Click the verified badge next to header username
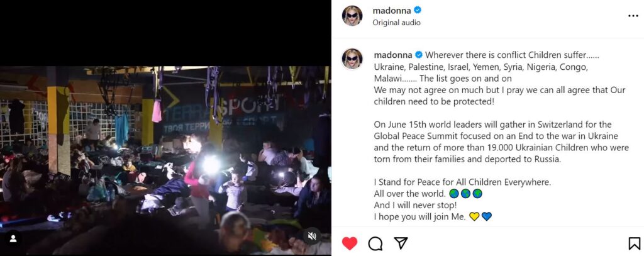644x256 pixels. click(x=418, y=10)
